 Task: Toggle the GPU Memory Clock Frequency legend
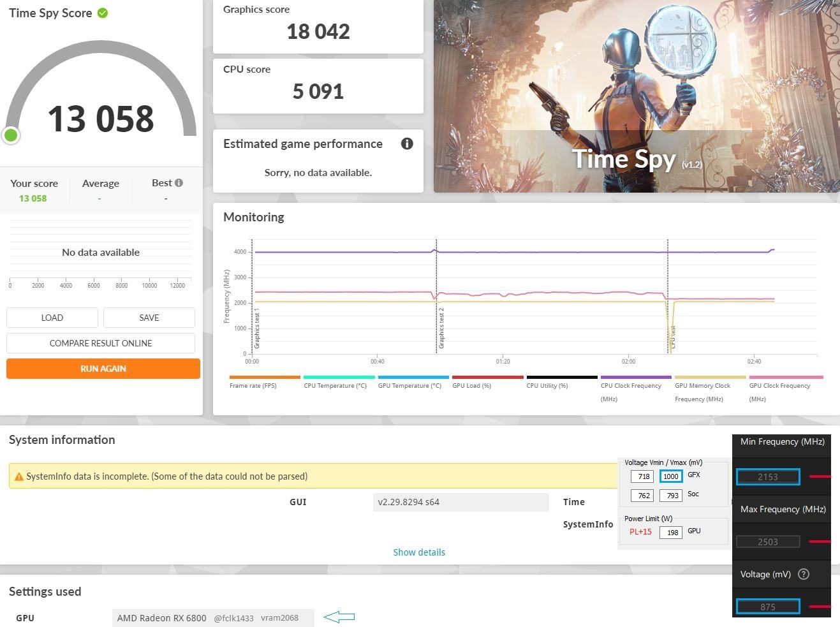pos(710,389)
